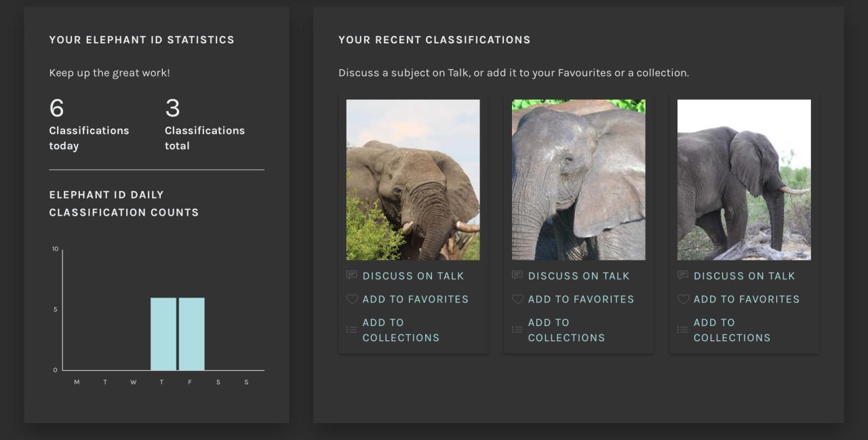Image resolution: width=868 pixels, height=440 pixels.
Task: Click the 'W' day label on chart axis
Action: click(x=134, y=382)
